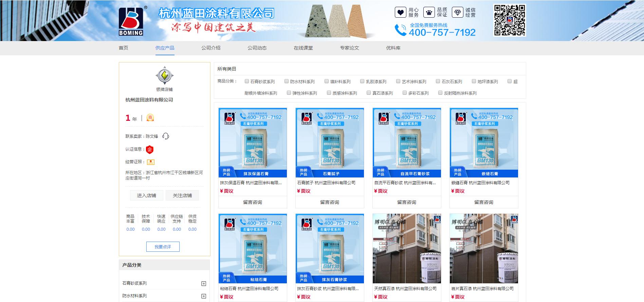Open the 首页 navigation tab
Image resolution: width=644 pixels, height=302 pixels.
pyautogui.click(x=123, y=48)
